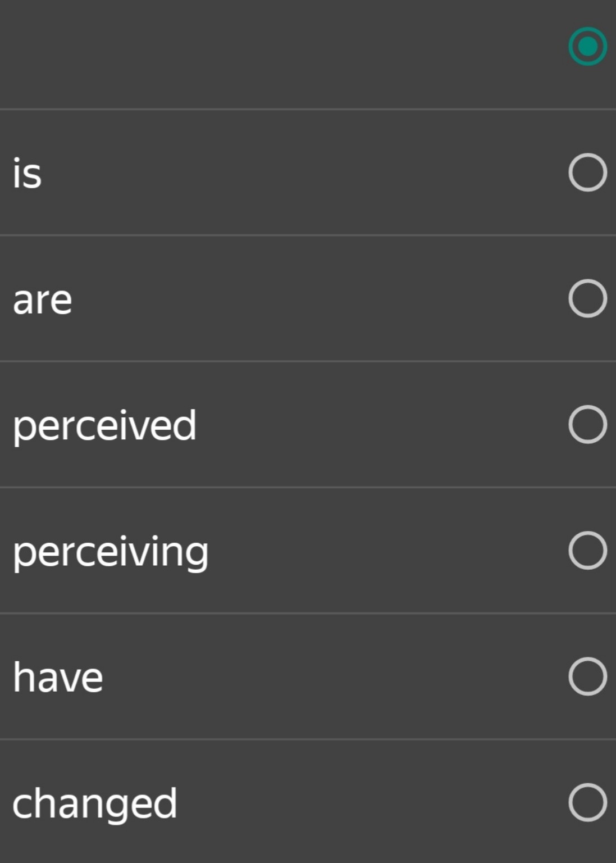Tap the 'changed' text label

point(95,804)
